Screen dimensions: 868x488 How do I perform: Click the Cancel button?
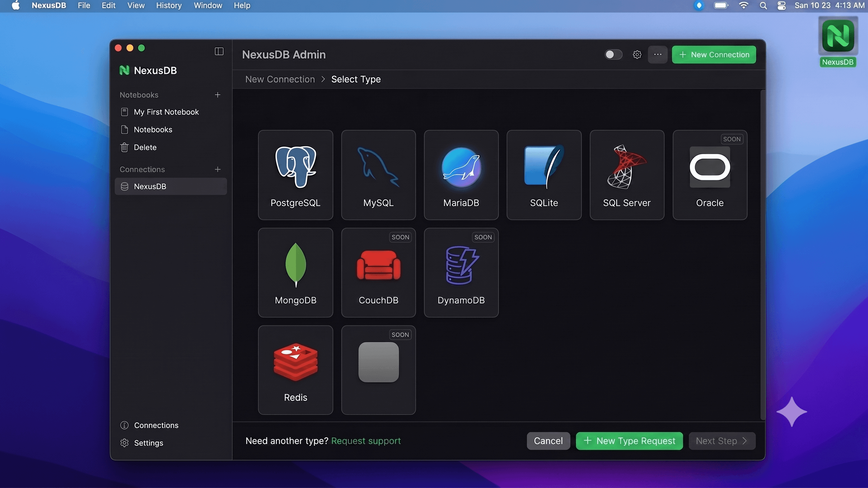point(548,441)
